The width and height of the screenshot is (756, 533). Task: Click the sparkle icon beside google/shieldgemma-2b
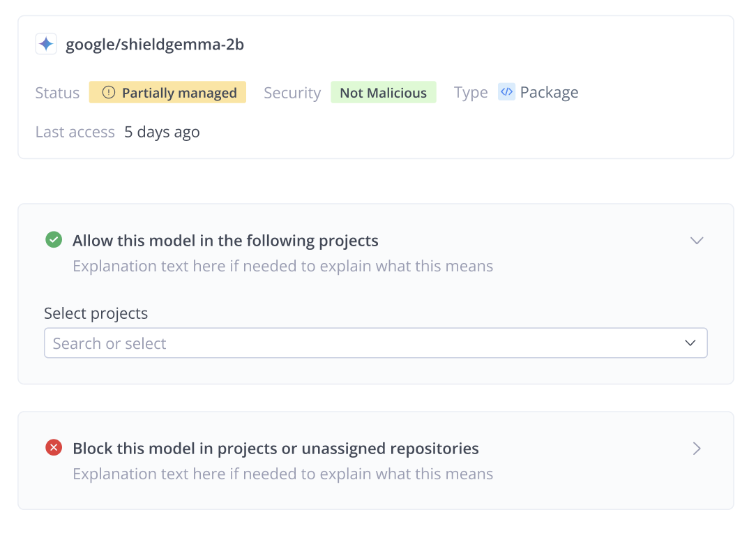(45, 43)
